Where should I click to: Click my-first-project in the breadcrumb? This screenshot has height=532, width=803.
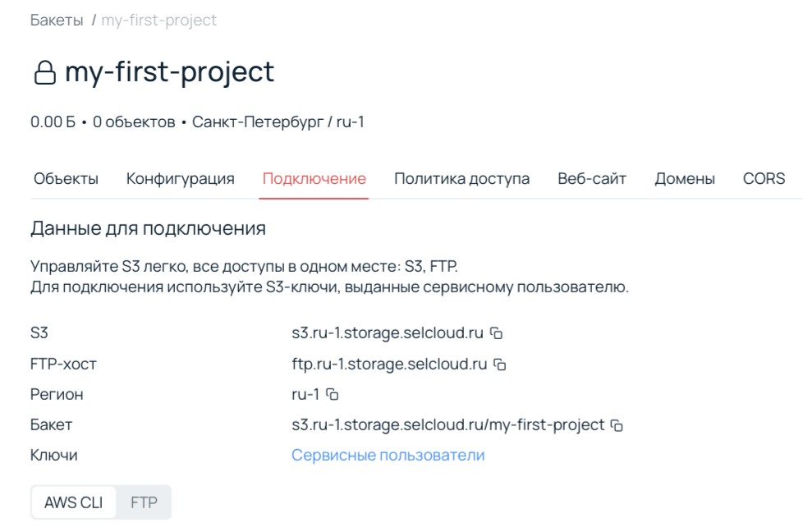coord(158,21)
